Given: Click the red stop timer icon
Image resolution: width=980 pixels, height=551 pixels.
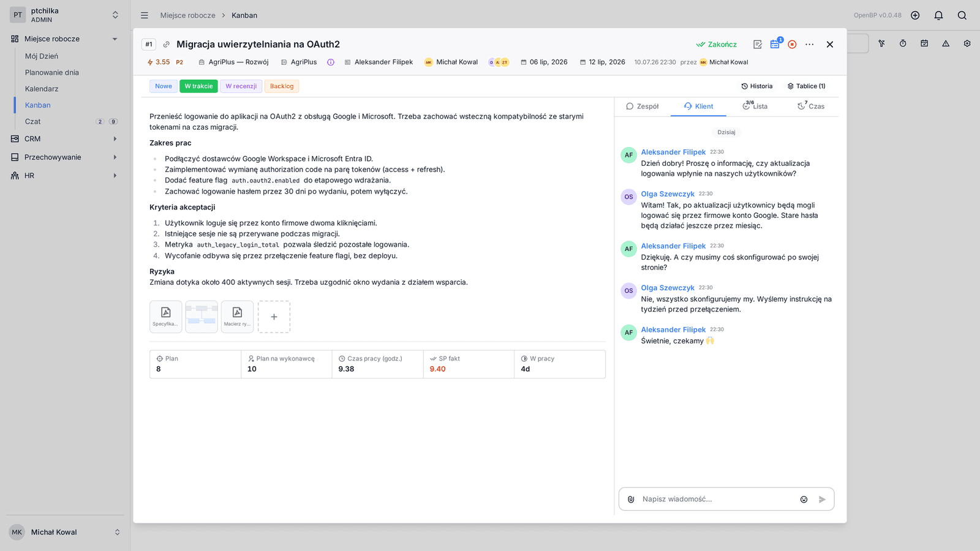Looking at the screenshot, I should pyautogui.click(x=792, y=44).
